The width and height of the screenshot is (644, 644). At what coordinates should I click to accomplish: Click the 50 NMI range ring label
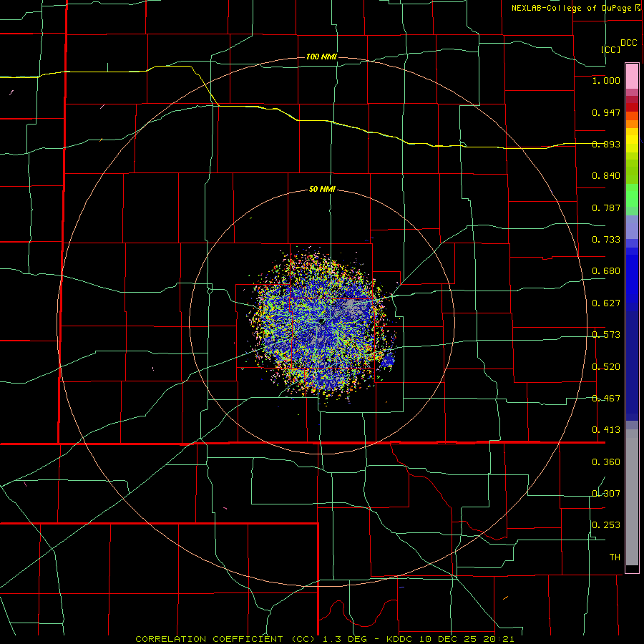322,189
